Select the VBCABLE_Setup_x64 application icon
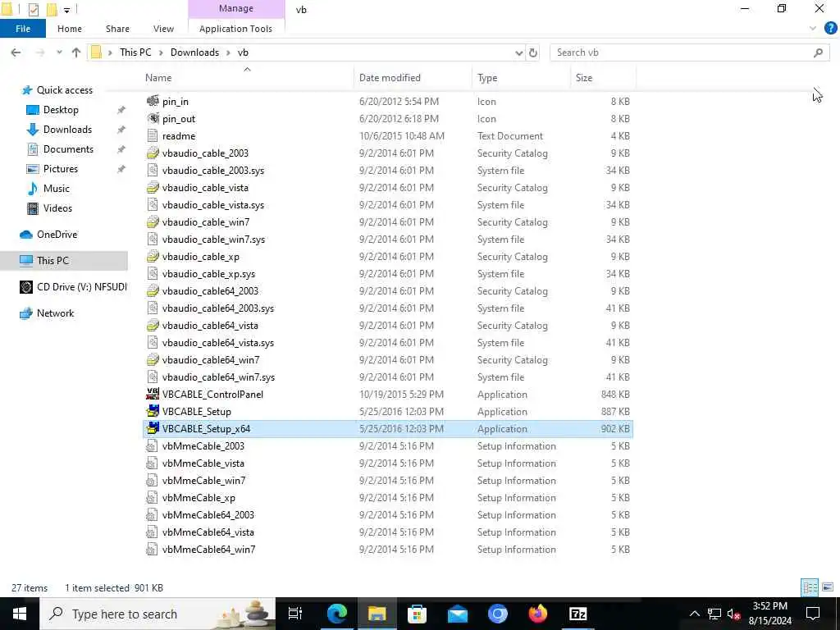840x630 pixels. coord(153,428)
